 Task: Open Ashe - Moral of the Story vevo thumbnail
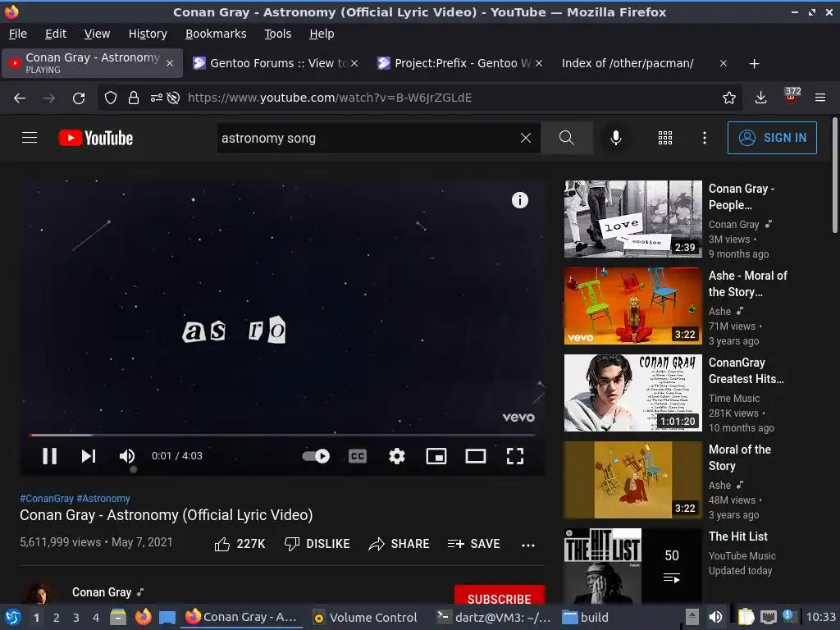click(x=632, y=306)
